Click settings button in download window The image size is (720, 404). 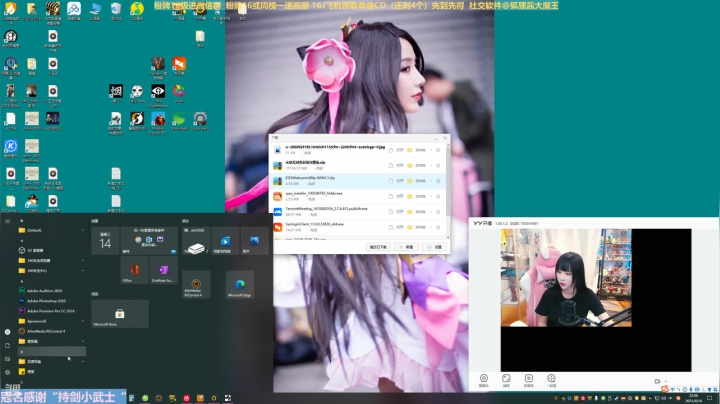click(434, 247)
